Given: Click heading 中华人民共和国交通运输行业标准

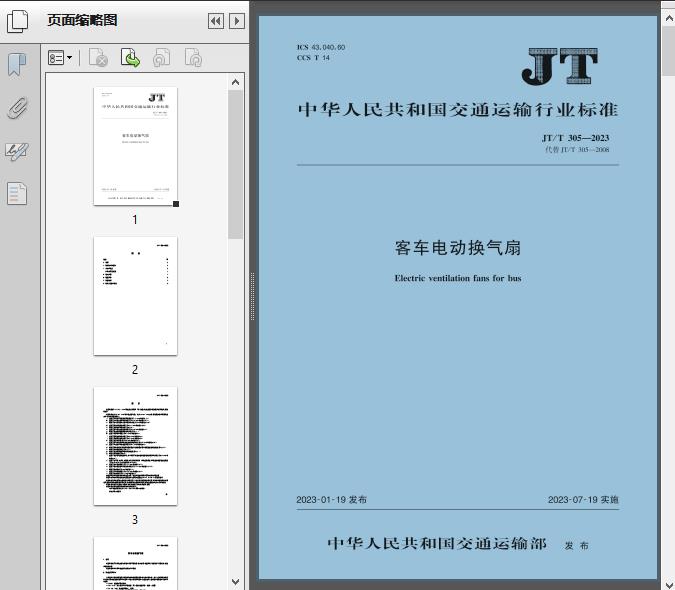Looking at the screenshot, I should coord(458,110).
